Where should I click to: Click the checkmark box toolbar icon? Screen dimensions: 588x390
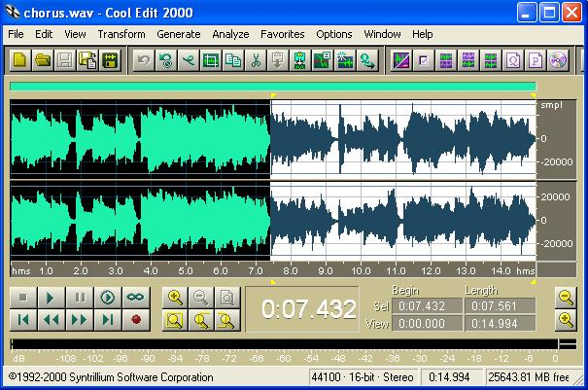(424, 60)
